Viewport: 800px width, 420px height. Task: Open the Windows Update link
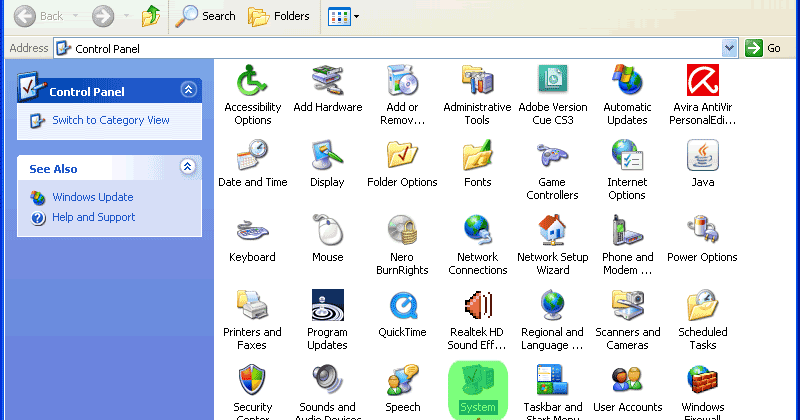click(x=92, y=197)
